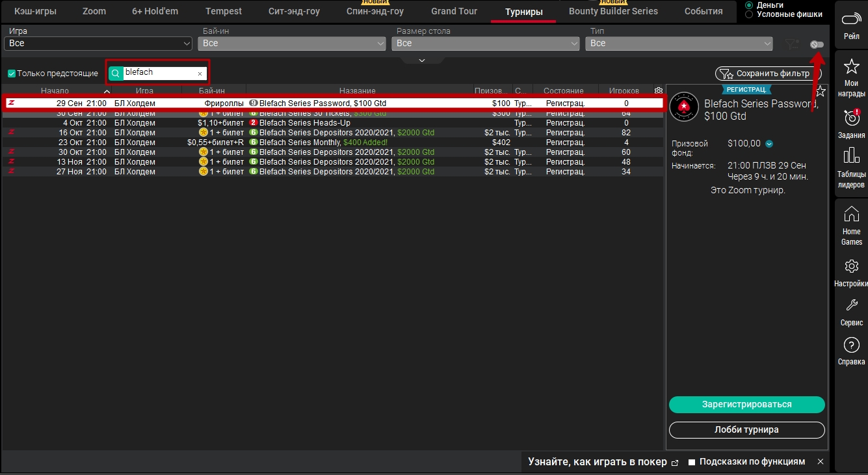Click coin icon in 16 Окт buy-in
Image resolution: width=868 pixels, height=475 pixels.
pos(203,133)
